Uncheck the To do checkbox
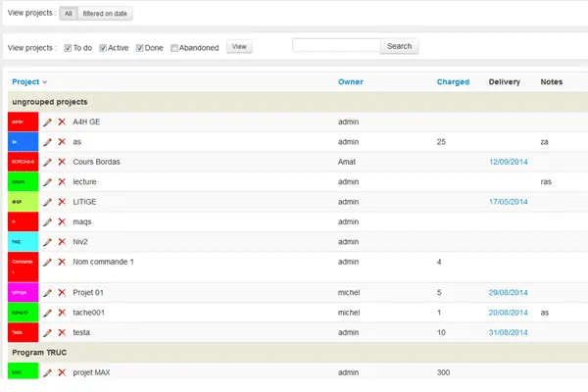Image resolution: width=588 pixels, height=392 pixels. tap(68, 47)
